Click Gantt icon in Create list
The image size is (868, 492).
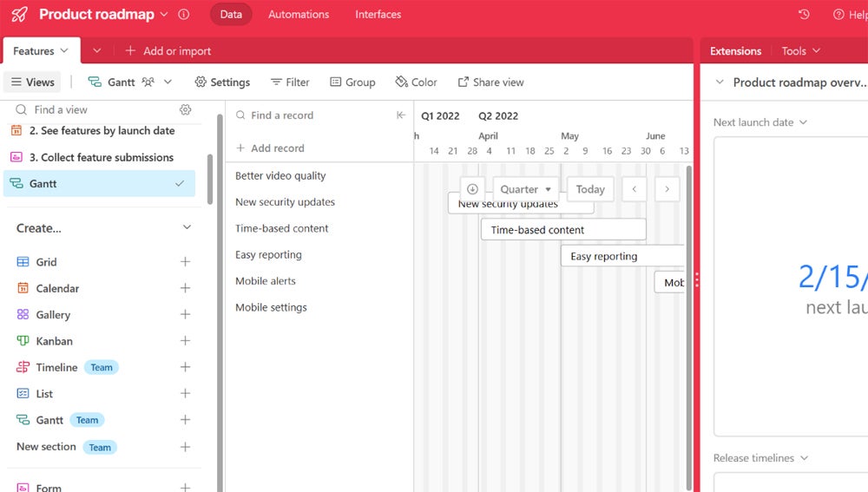[x=23, y=420]
